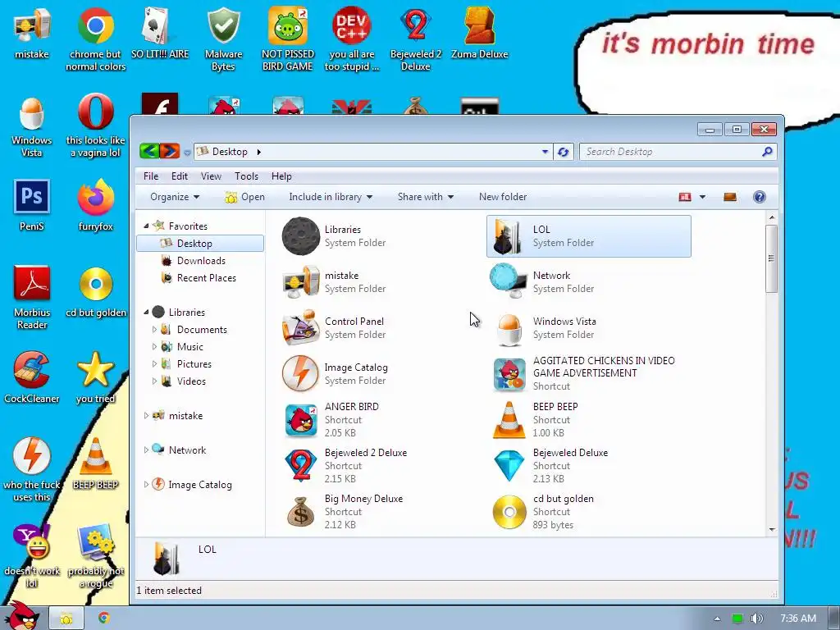
Task: Open Malware Bytes desktop shortcut
Action: pos(223,39)
